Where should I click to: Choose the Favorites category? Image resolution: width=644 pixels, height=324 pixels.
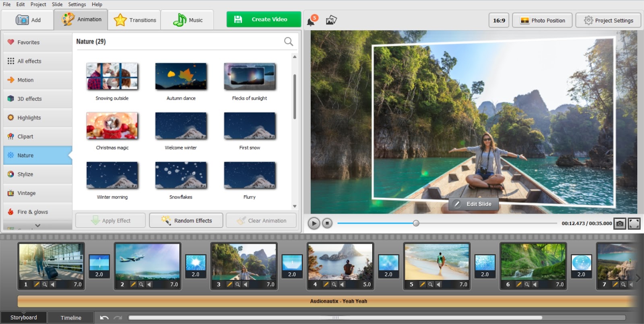click(x=37, y=42)
